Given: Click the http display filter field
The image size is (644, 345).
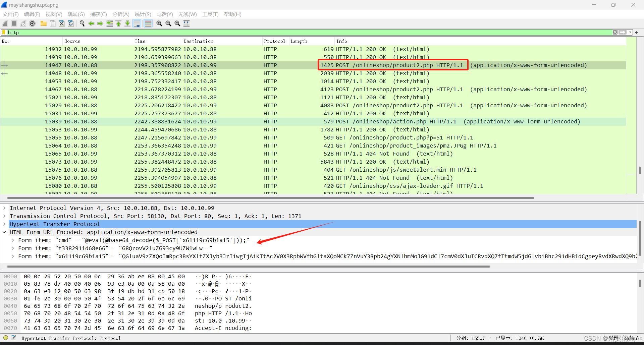Looking at the screenshot, I should click(x=309, y=33).
